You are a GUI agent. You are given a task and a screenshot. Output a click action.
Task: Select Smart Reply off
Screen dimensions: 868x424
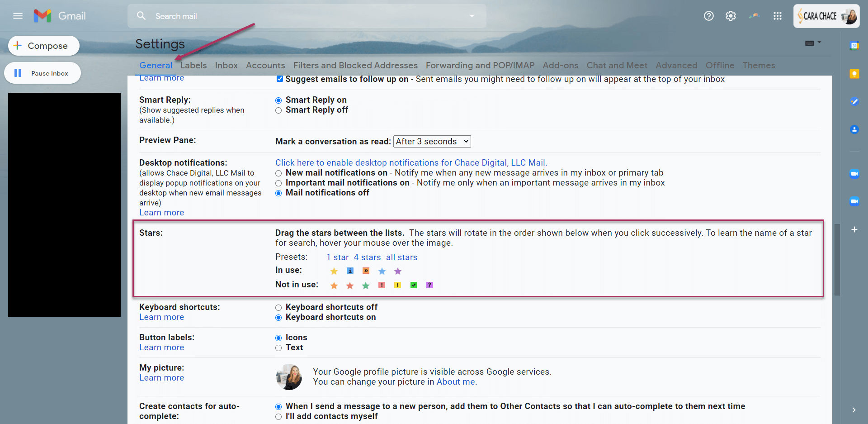point(278,110)
